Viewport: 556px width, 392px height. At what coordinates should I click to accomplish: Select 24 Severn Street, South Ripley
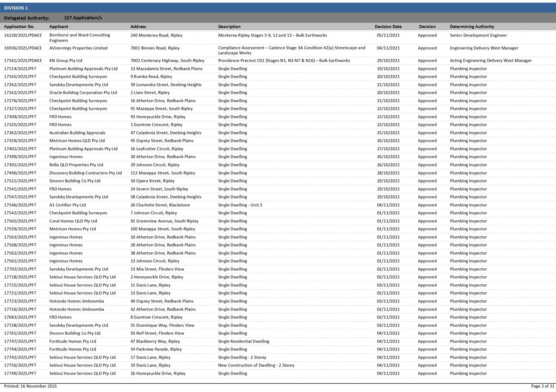point(159,189)
